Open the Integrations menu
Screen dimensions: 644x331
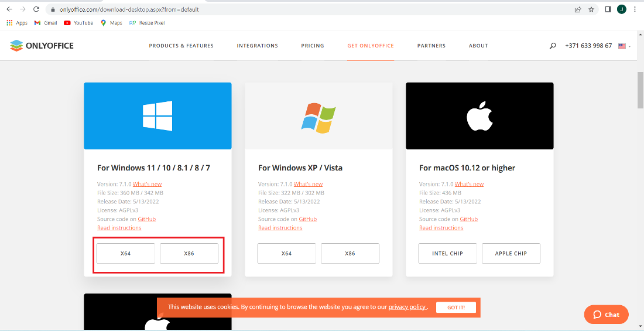(258, 46)
